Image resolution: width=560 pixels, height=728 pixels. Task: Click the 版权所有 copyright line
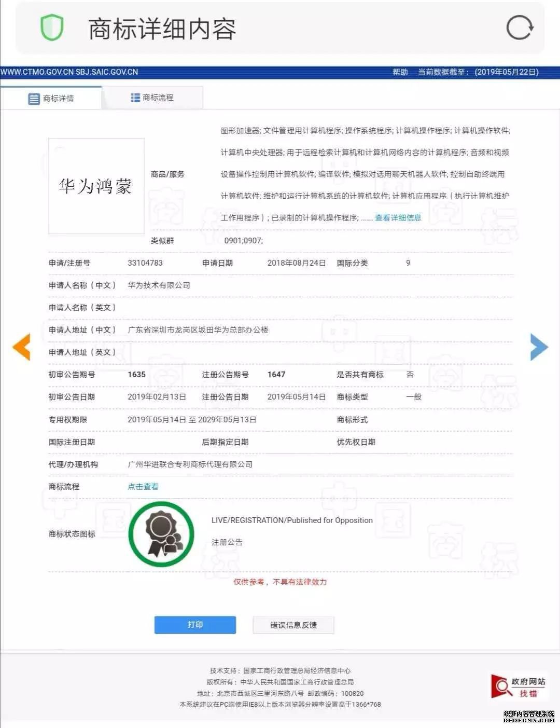pos(280,682)
